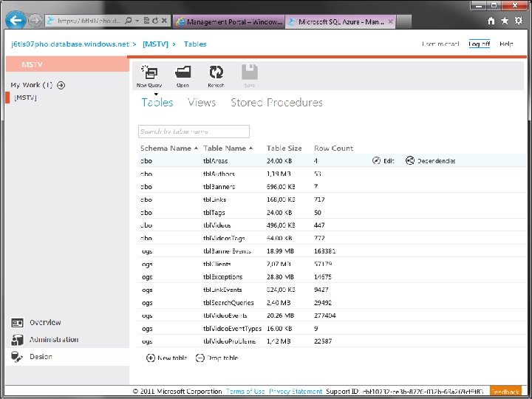532x399 pixels.
Task: Click the Table Size column header
Action: point(284,149)
